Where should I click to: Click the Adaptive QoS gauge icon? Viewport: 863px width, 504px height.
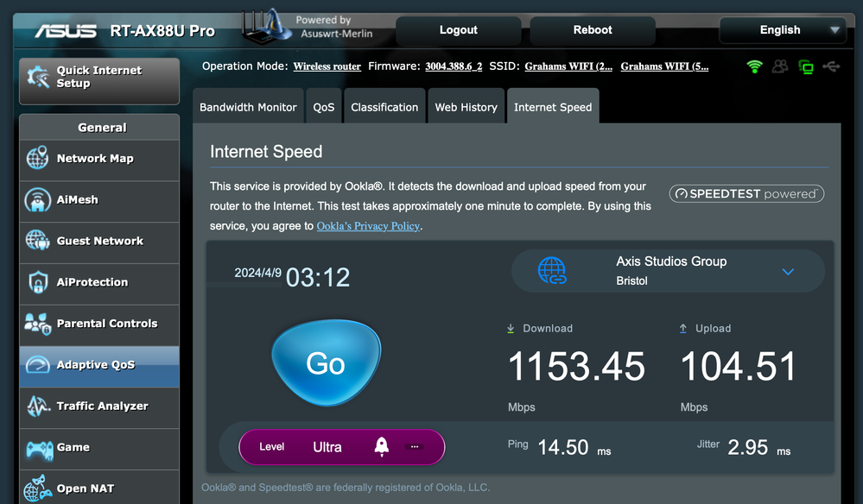(37, 365)
